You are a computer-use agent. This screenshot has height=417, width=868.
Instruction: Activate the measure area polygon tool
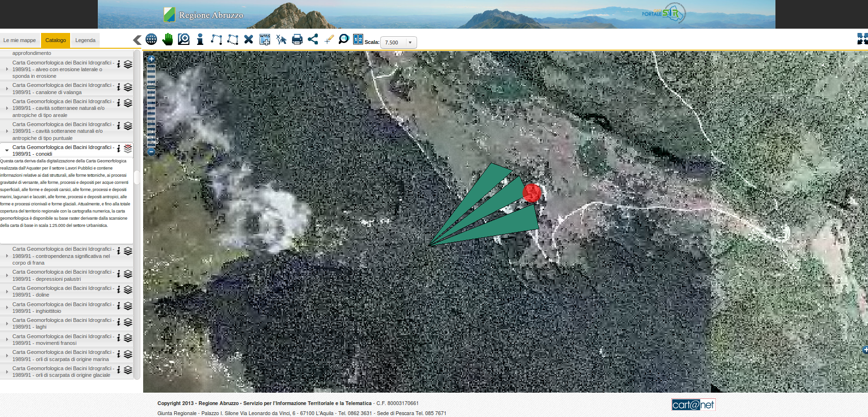click(233, 40)
